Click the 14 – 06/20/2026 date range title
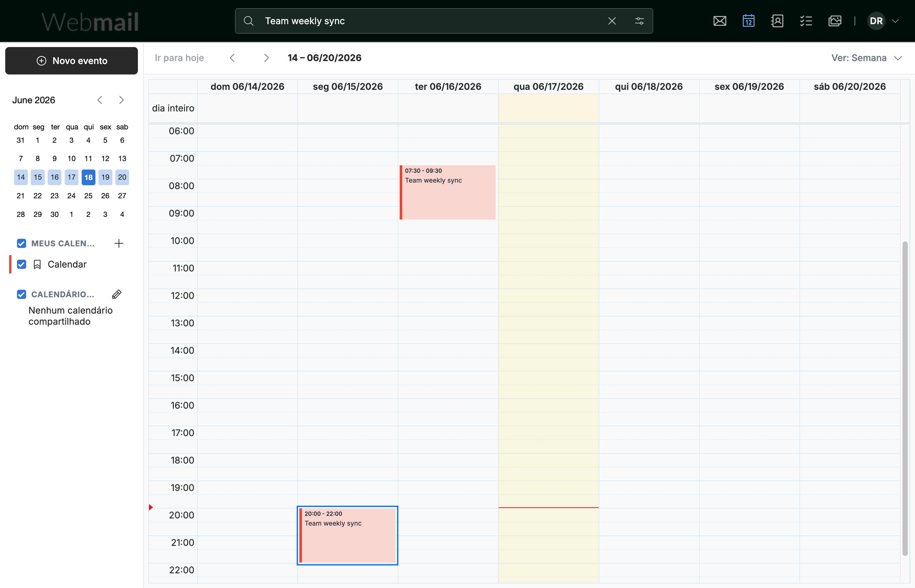This screenshot has height=588, width=915. point(324,57)
